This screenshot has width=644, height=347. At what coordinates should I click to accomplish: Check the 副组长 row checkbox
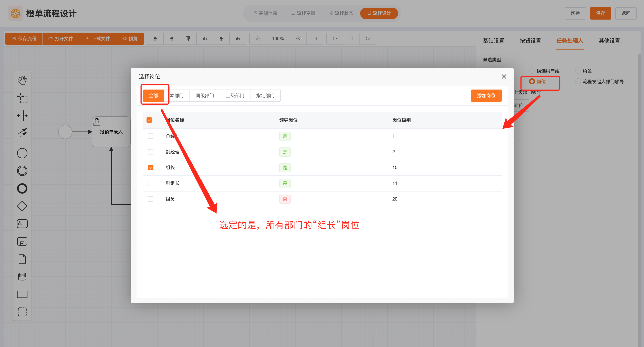point(151,183)
